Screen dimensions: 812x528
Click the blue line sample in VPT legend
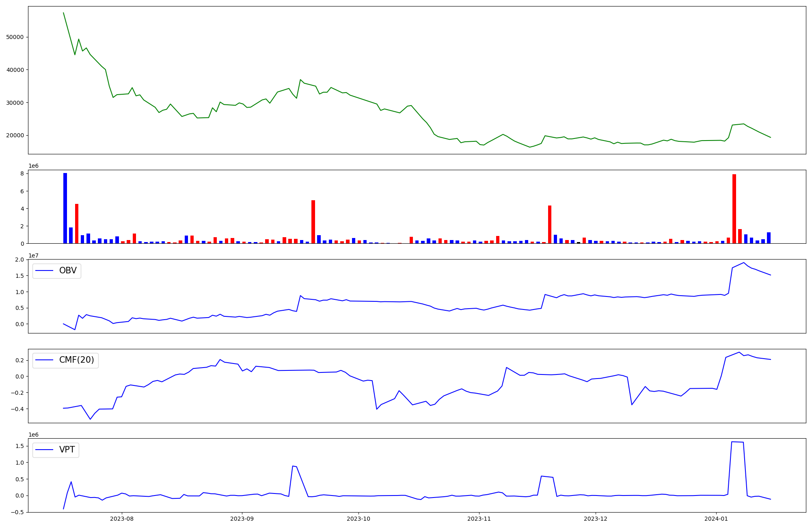coord(45,450)
